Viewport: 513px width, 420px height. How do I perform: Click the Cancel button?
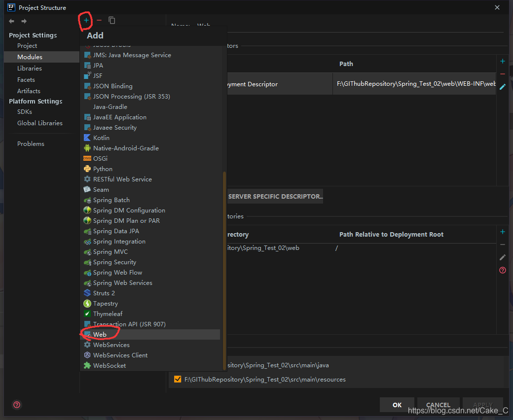point(438,405)
